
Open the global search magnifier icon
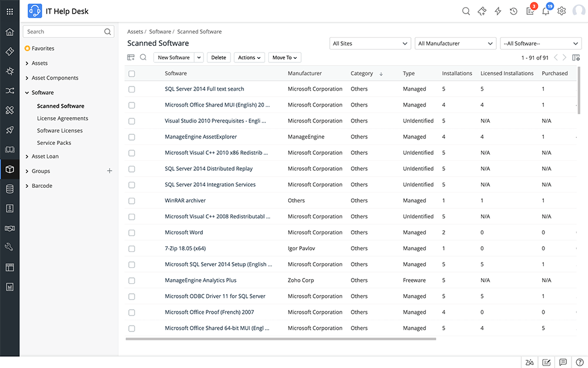466,11
